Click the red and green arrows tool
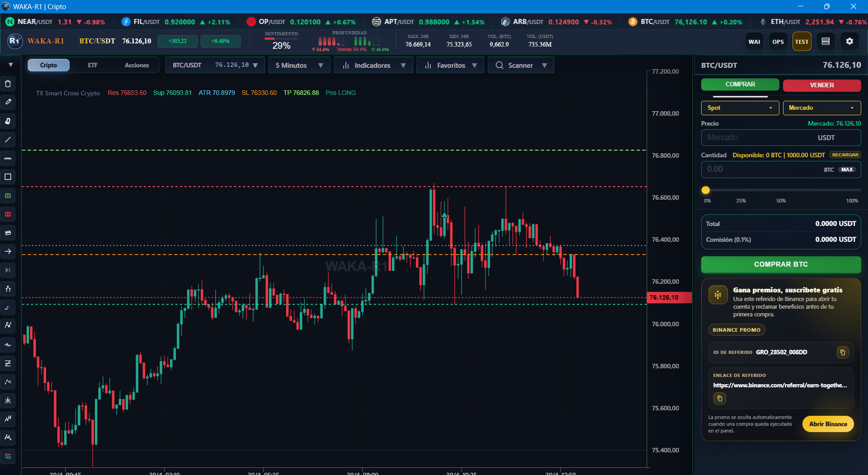Viewport: 868px width, 475px height. coord(8,456)
